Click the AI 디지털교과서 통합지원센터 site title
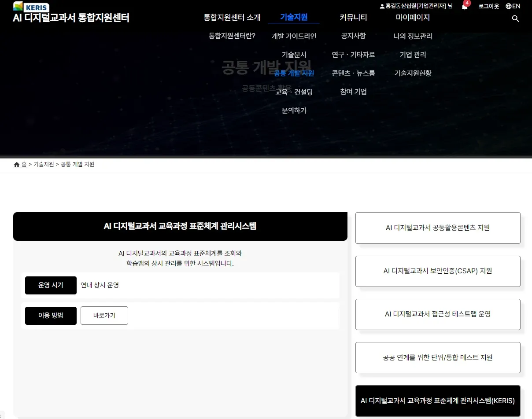532x419 pixels. click(71, 18)
